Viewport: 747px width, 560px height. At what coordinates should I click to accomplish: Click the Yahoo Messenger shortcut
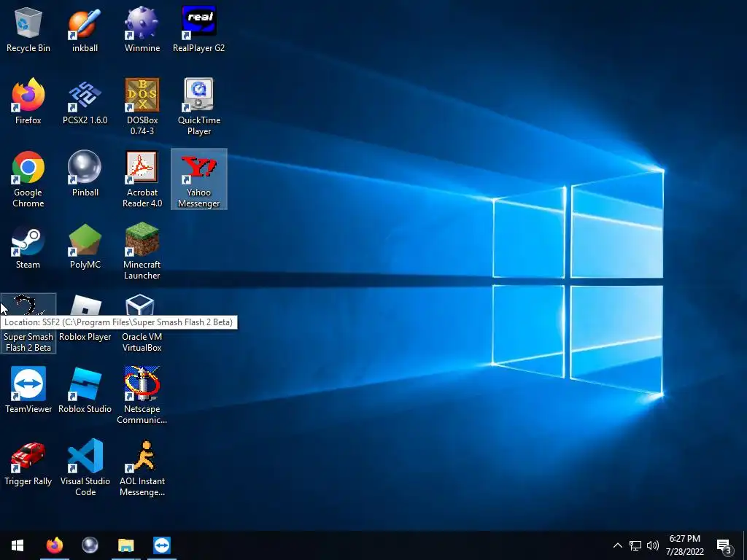click(198, 179)
